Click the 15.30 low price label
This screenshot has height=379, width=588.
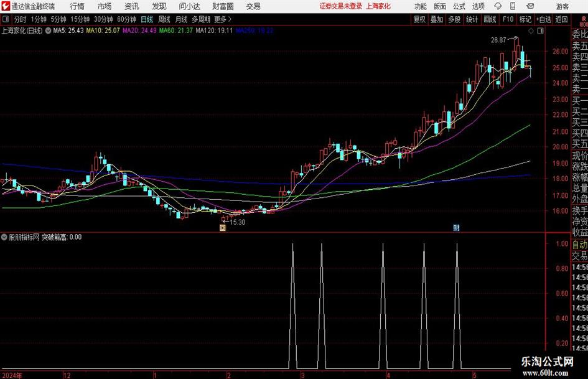point(237,222)
